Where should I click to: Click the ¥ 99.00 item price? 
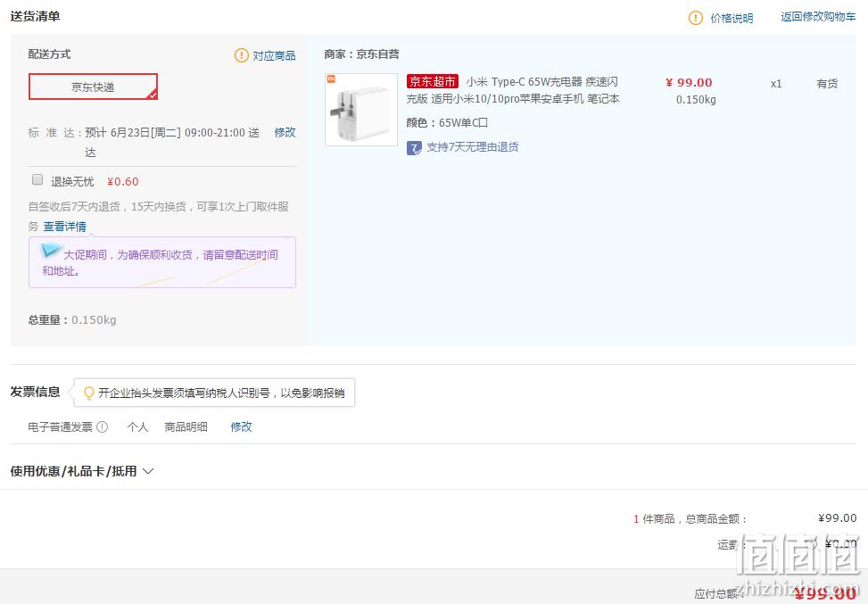(689, 83)
